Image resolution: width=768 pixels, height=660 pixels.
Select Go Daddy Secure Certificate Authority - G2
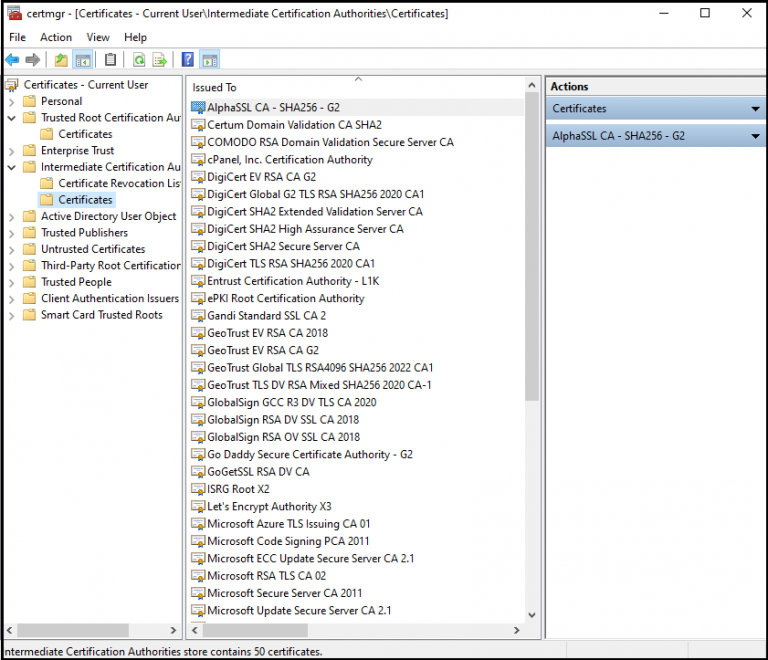310,454
